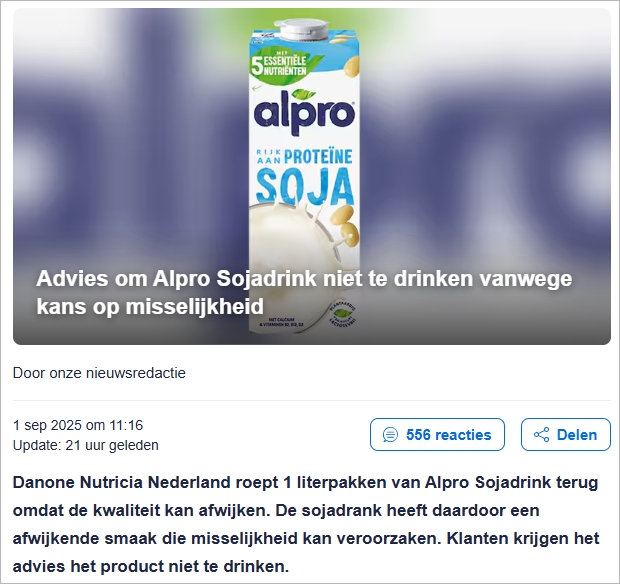Click the green leaf above alpro wordmark
Viewport: 620px width, 584px height.
[x=304, y=94]
